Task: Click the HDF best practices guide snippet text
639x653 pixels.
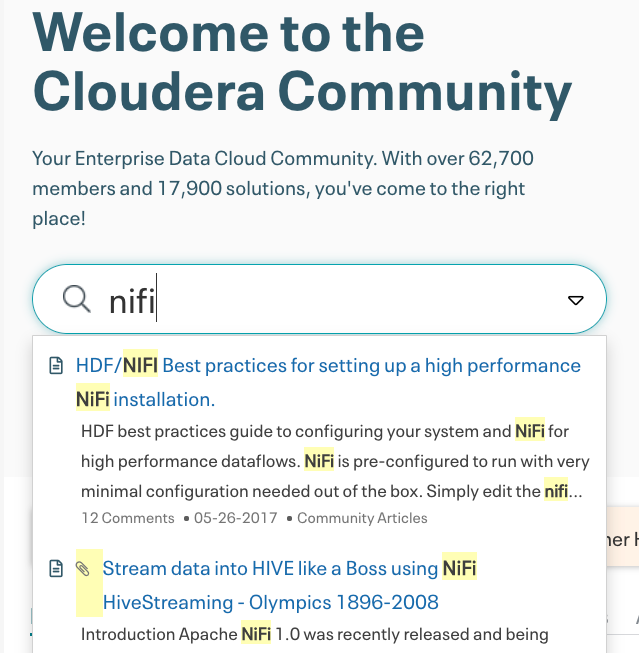Action: coord(335,461)
